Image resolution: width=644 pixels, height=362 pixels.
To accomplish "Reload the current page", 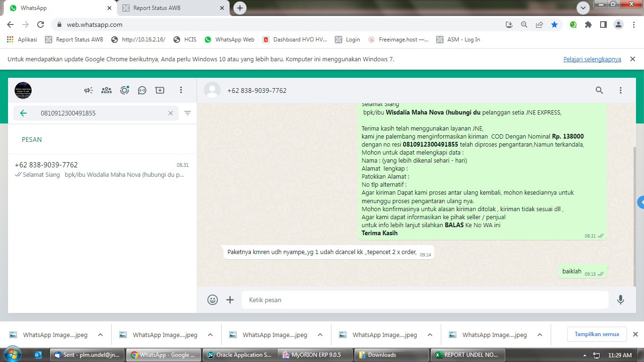I will tap(41, 25).
